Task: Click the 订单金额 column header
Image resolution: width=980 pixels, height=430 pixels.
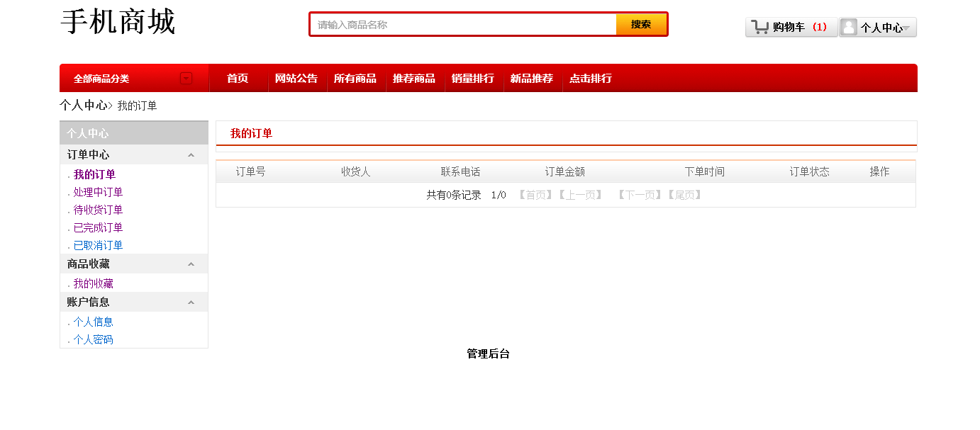Action: pos(565,172)
